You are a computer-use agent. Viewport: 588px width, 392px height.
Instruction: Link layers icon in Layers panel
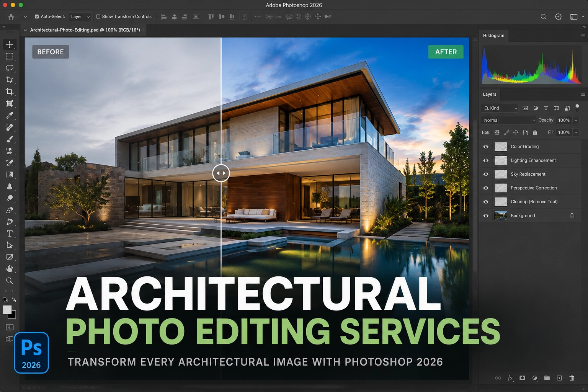pos(498,378)
